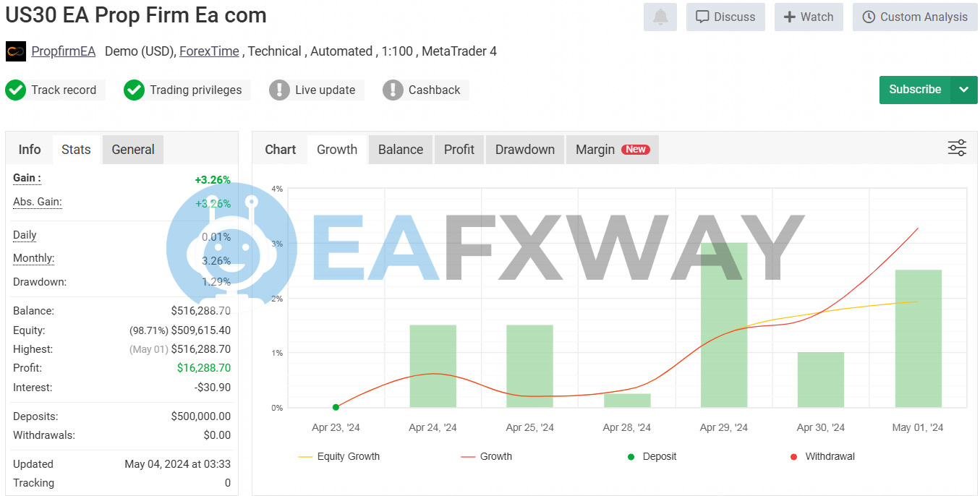This screenshot has width=980, height=496.
Task: Click the PropfirmEA avatar logo
Action: pyautogui.click(x=16, y=51)
